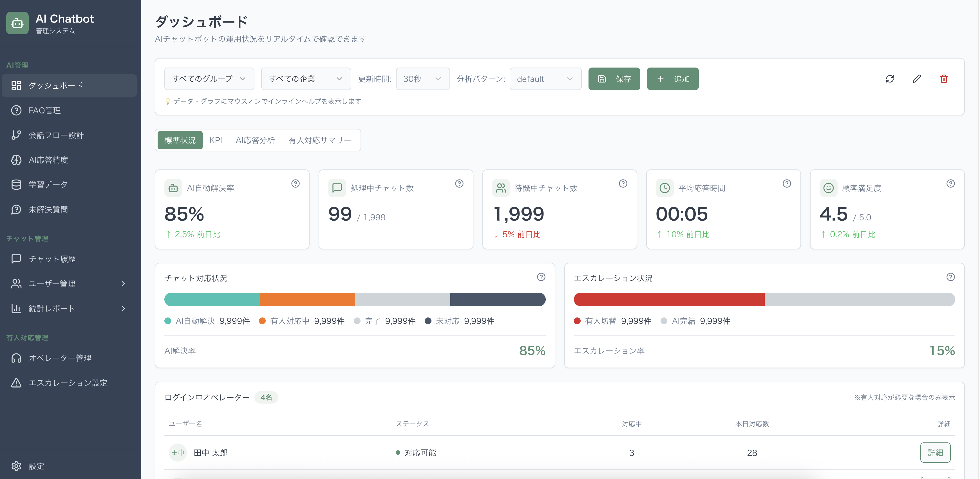
Task: Click the 15% エスカレーション率 value
Action: click(942, 350)
